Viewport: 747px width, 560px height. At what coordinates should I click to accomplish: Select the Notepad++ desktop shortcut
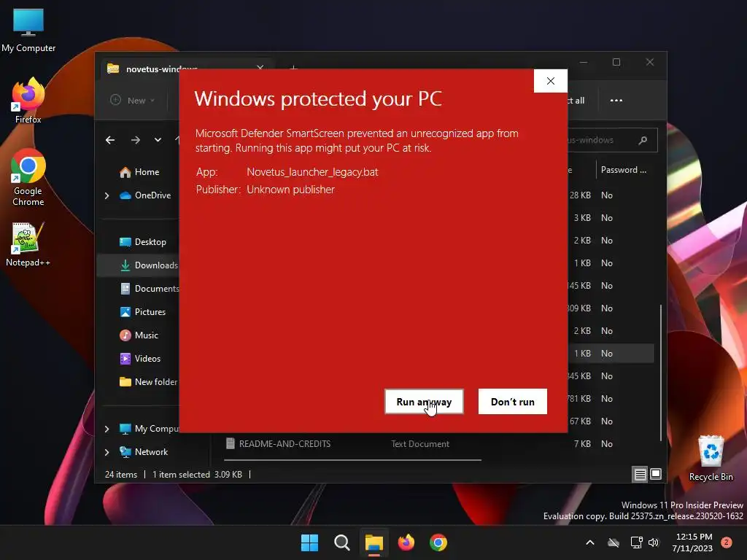click(28, 244)
